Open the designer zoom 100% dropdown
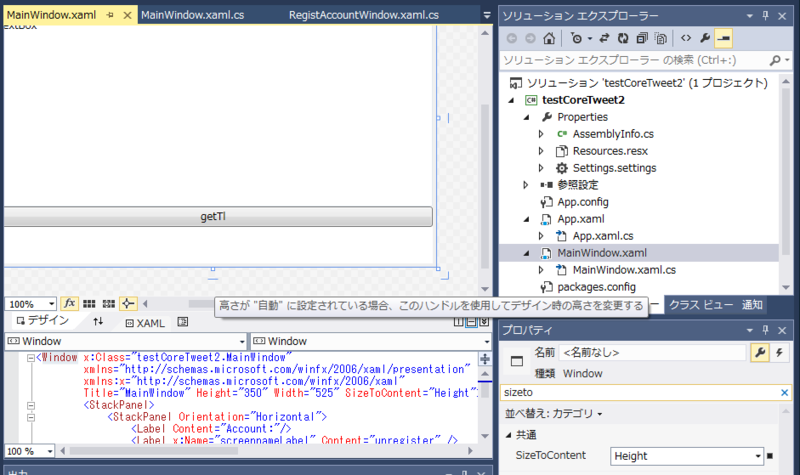The image size is (800, 475). coord(51,304)
